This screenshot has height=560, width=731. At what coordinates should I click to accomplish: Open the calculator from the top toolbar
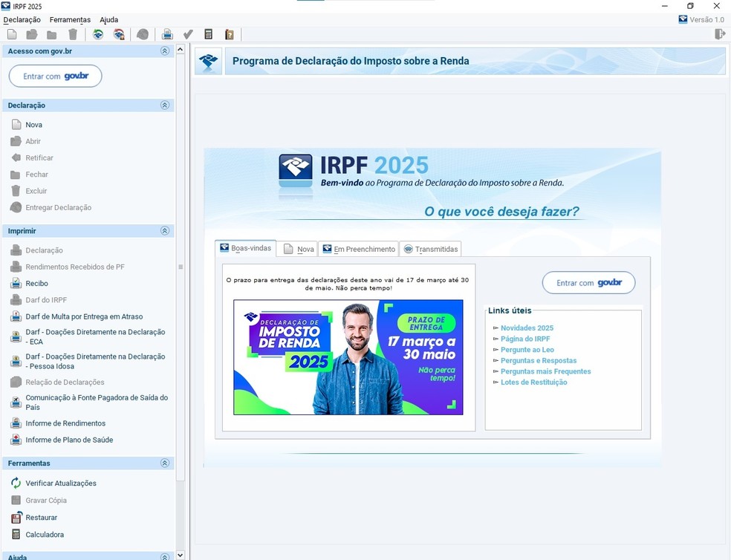pos(209,34)
